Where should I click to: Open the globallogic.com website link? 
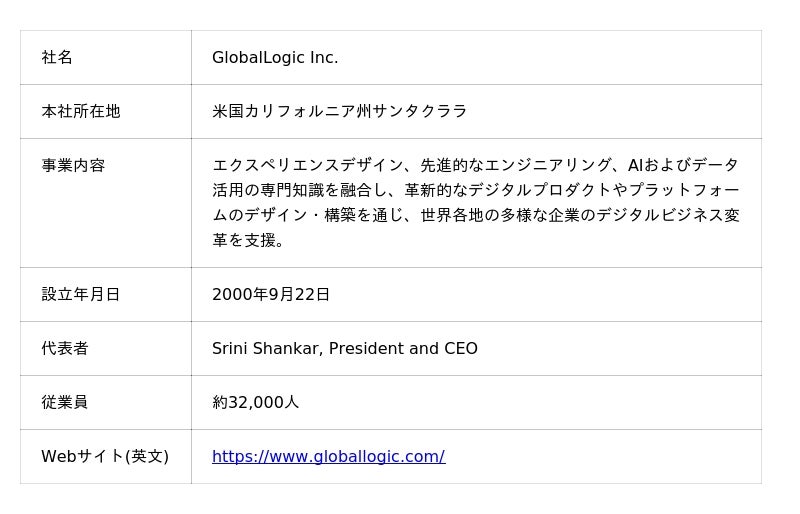(x=328, y=457)
